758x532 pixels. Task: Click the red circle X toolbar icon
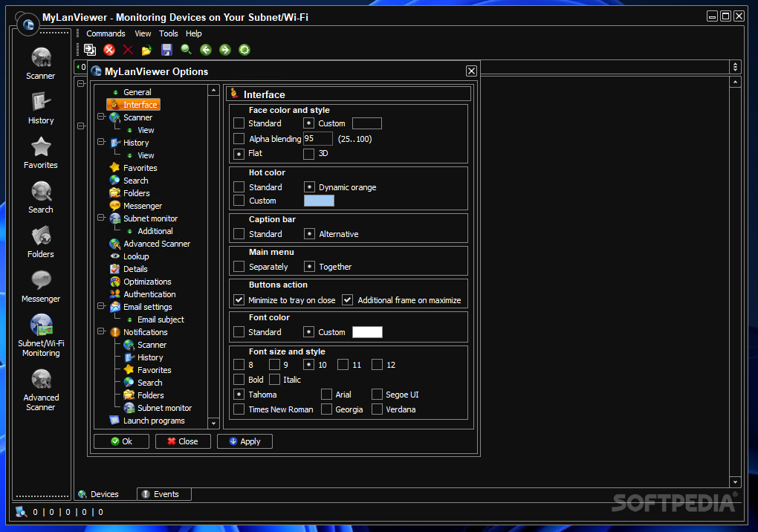point(109,50)
